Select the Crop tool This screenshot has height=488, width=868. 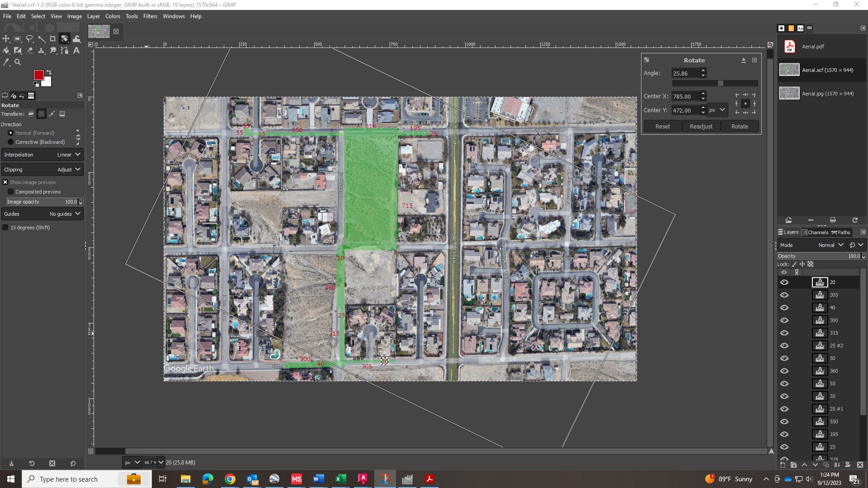[x=53, y=39]
